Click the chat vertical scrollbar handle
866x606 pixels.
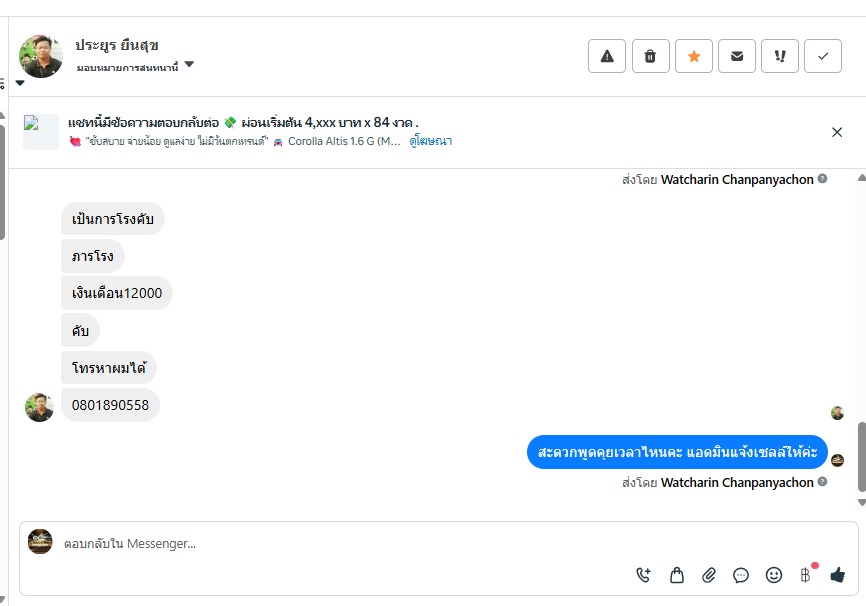pos(862,457)
